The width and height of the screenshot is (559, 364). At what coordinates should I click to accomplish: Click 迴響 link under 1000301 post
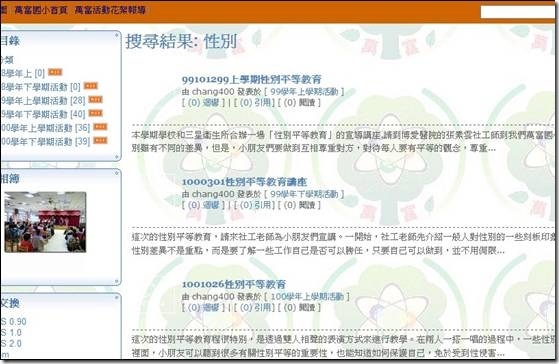click(203, 205)
